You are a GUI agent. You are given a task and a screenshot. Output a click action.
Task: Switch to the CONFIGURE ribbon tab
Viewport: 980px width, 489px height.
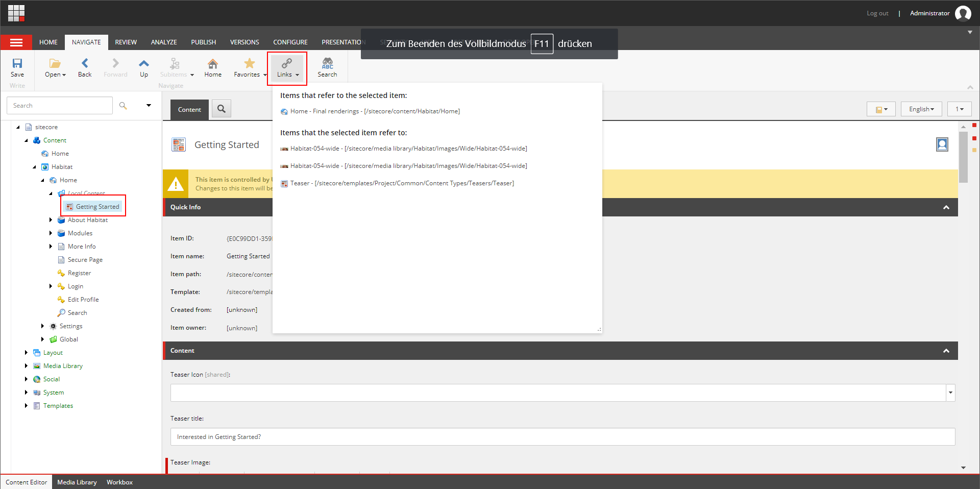(290, 42)
